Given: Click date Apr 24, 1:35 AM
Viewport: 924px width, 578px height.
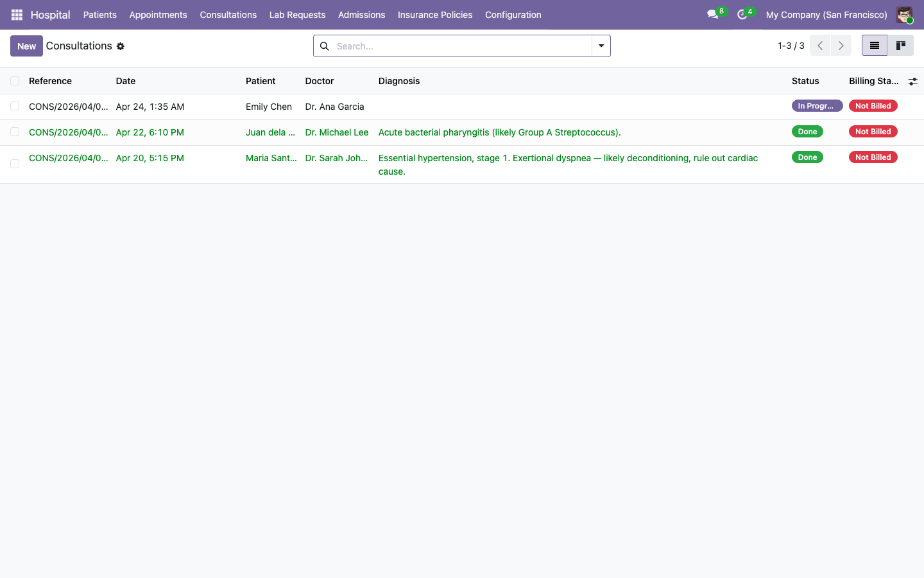Looking at the screenshot, I should pos(150,107).
